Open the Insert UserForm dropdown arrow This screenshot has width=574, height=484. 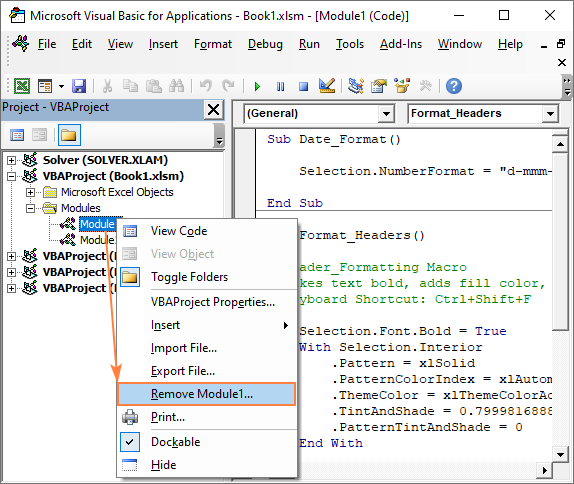62,87
